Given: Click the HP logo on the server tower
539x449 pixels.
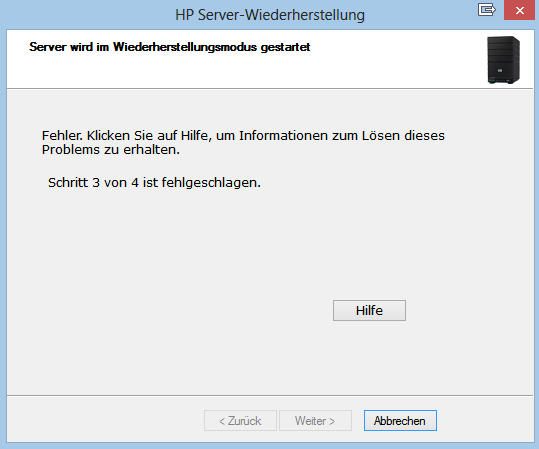Looking at the screenshot, I should tap(500, 70).
